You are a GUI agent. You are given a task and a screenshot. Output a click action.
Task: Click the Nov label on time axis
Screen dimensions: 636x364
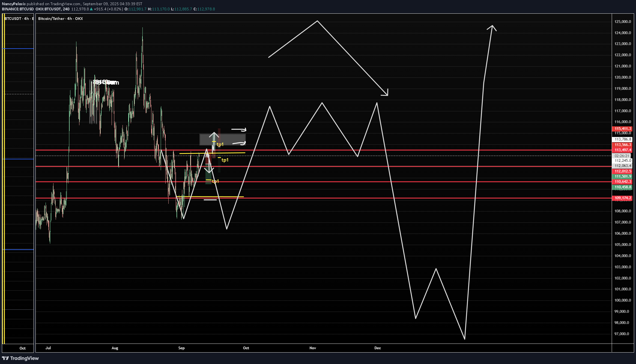(x=313, y=348)
